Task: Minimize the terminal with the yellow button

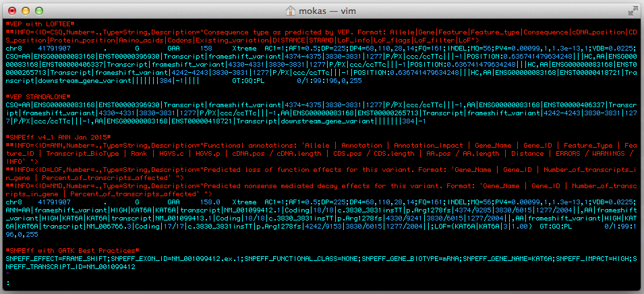Action: (x=26, y=11)
